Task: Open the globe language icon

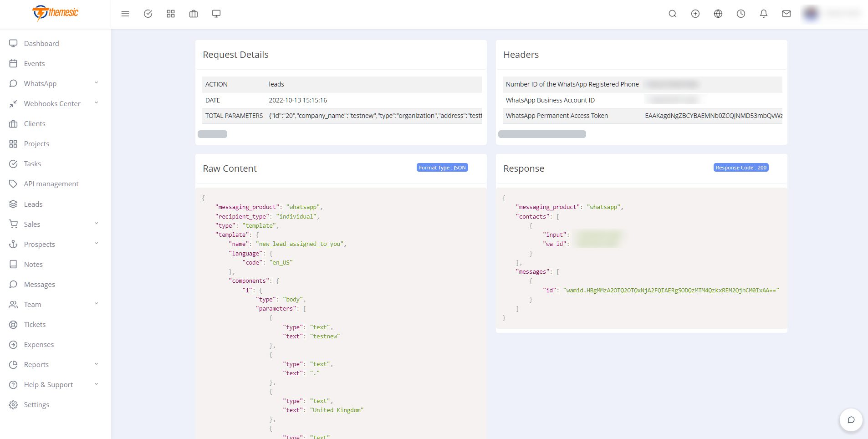Action: (718, 14)
